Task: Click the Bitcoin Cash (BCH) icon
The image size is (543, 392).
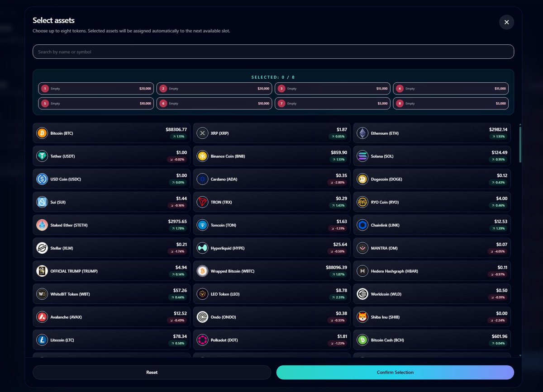Action: click(x=362, y=340)
